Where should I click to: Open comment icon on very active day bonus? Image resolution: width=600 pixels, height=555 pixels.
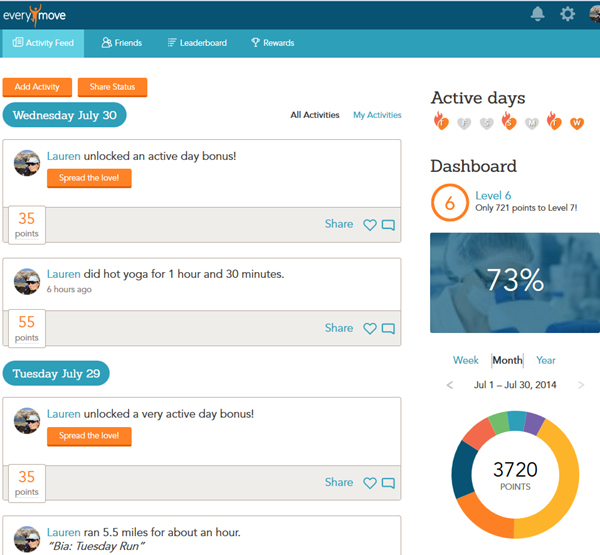(x=388, y=483)
